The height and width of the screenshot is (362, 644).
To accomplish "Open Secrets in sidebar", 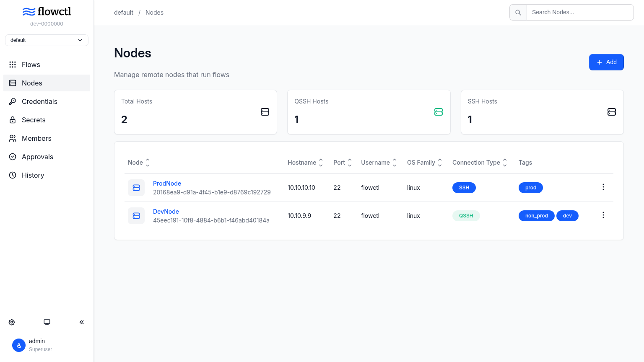I will [47, 120].
